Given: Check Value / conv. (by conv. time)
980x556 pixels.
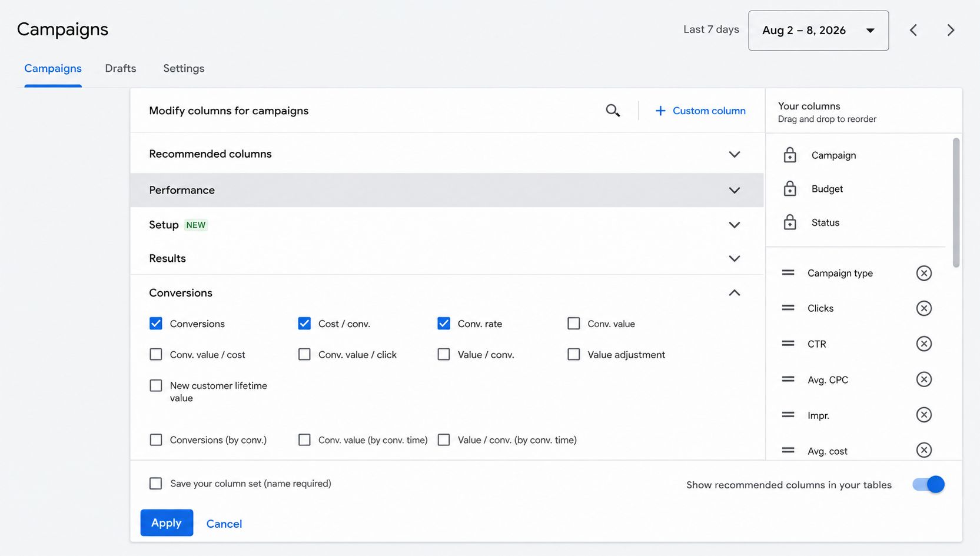Looking at the screenshot, I should click(x=444, y=440).
